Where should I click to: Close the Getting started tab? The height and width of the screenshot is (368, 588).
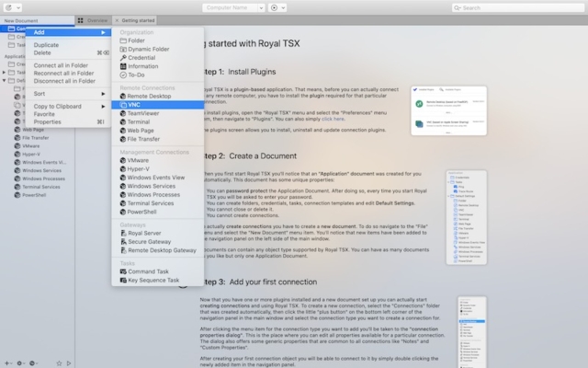117,20
